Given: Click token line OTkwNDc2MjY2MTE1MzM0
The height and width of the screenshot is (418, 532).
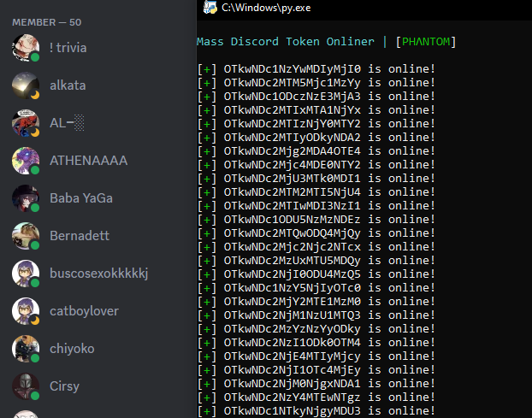Looking at the screenshot, I should [x=316, y=302].
